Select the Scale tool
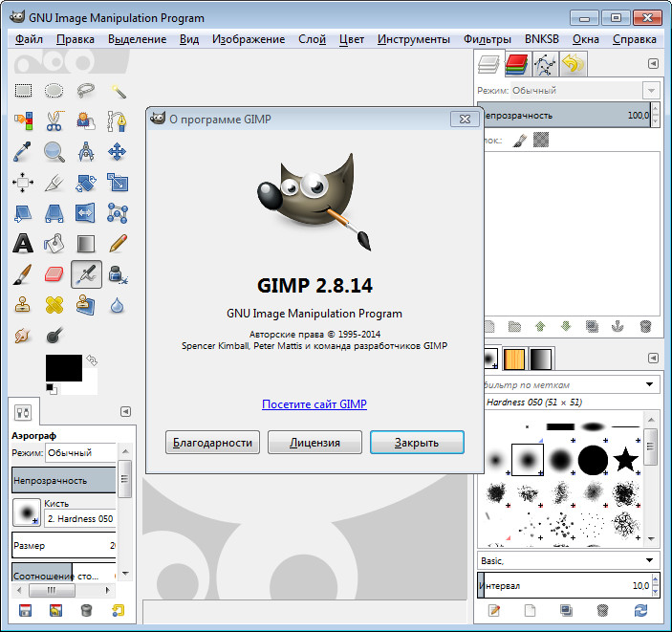 coord(118,183)
